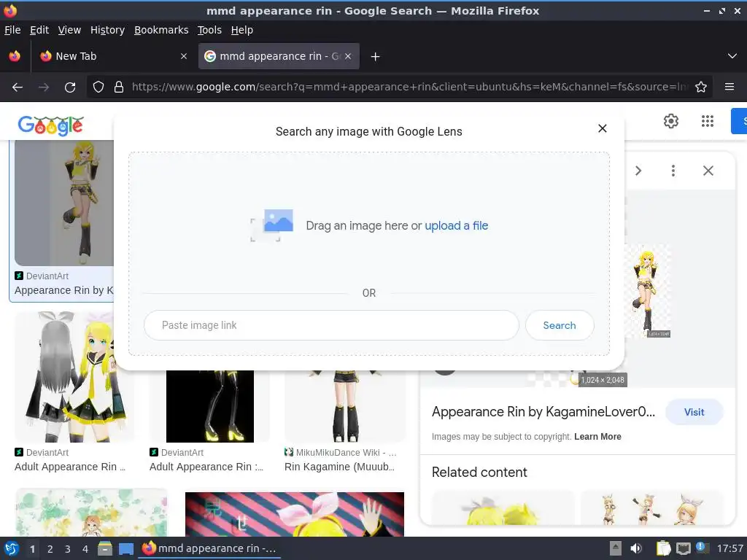747x560 pixels.
Task: Close the mmd appearance rin tab
Action: click(348, 56)
